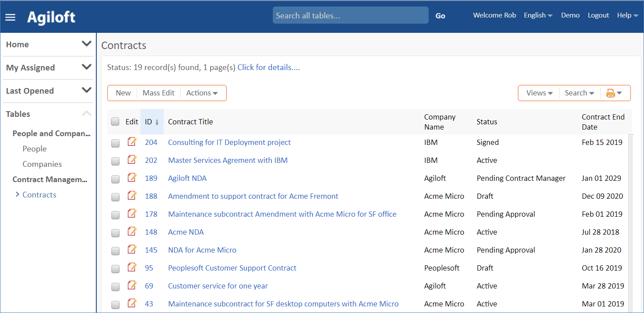Click the Agiloft logo
The image size is (644, 313).
tap(51, 17)
